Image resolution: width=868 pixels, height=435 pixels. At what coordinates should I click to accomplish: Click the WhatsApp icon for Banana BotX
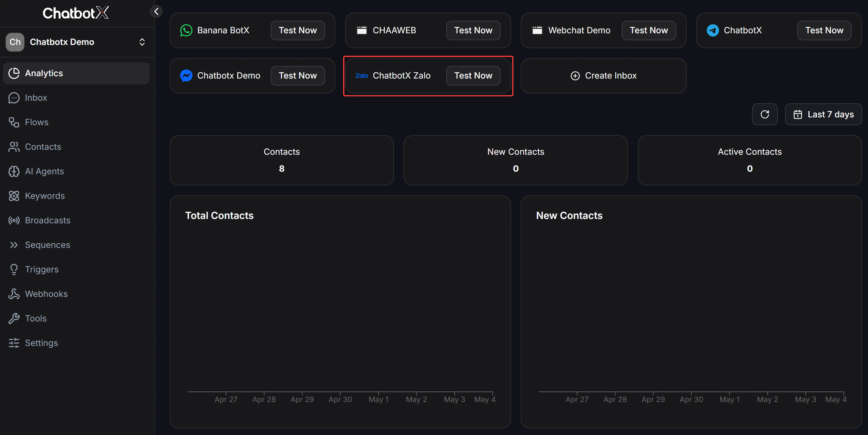pyautogui.click(x=186, y=30)
